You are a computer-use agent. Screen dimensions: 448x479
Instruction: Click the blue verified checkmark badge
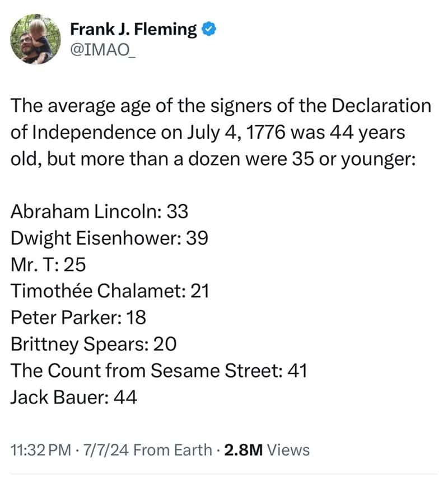pos(209,29)
